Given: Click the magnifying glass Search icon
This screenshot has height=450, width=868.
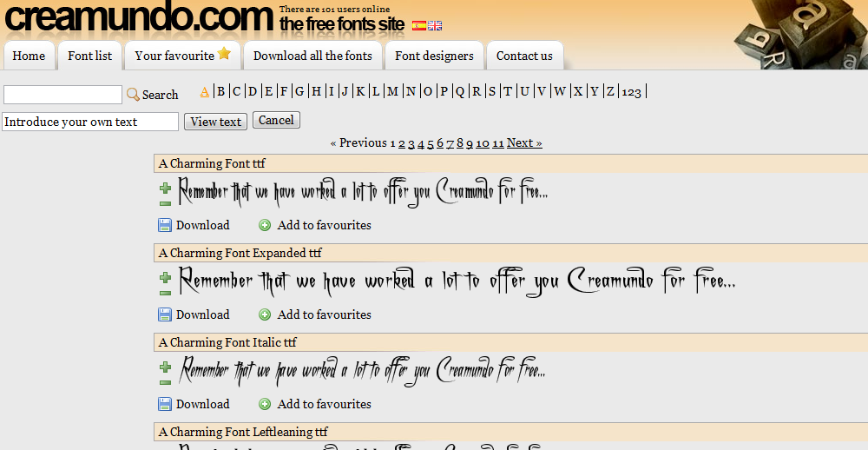Looking at the screenshot, I should (133, 94).
